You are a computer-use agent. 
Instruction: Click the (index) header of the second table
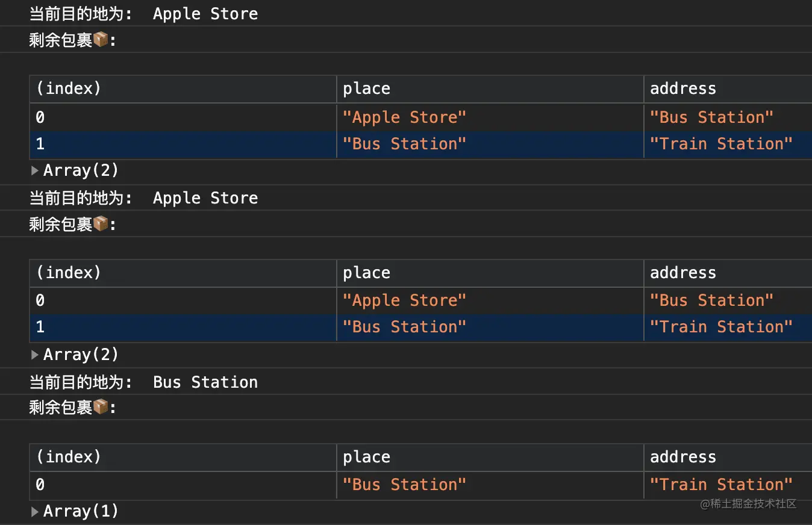pos(183,273)
